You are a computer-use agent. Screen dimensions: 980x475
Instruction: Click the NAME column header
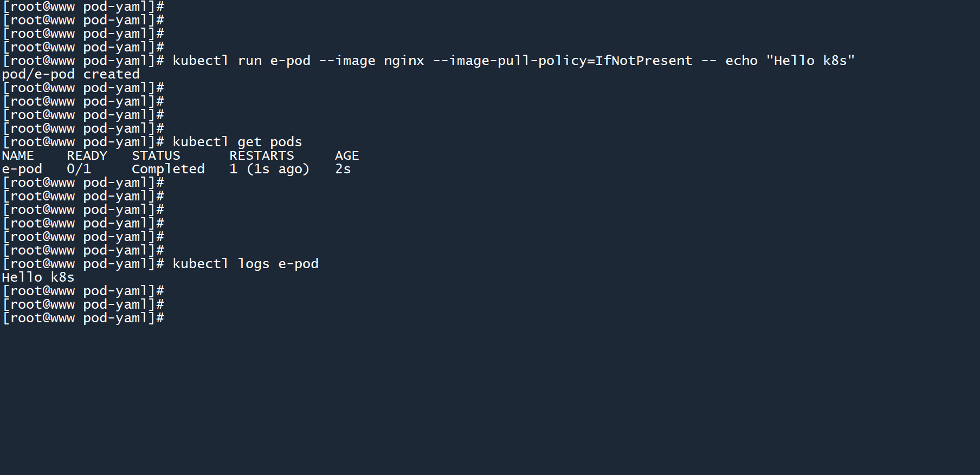click(18, 155)
